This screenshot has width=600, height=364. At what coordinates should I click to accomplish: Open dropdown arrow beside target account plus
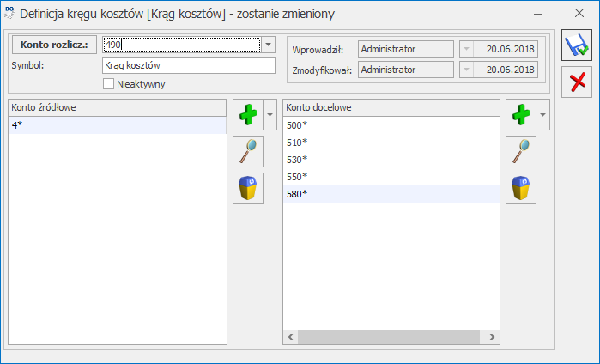click(542, 114)
